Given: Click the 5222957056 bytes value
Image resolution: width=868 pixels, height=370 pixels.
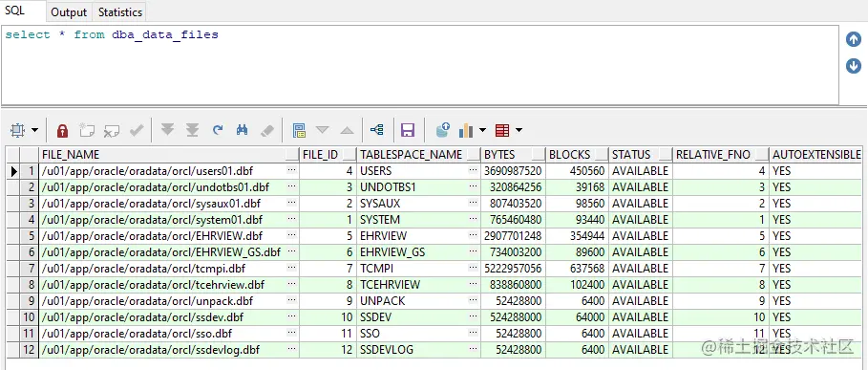Looking at the screenshot, I should pos(512,269).
